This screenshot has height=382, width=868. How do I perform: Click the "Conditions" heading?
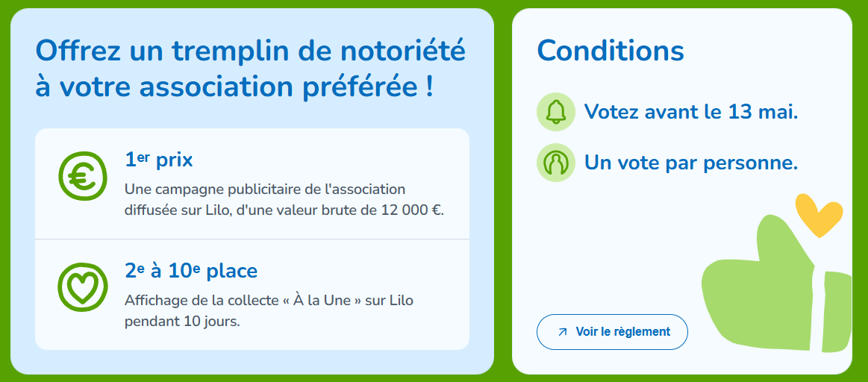[x=610, y=51]
